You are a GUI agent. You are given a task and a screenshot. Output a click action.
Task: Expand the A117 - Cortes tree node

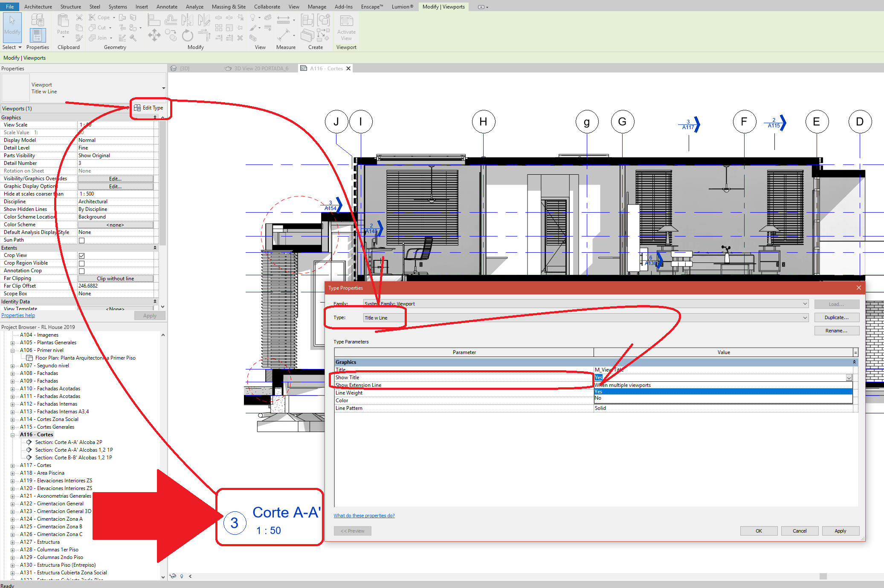[x=12, y=466]
